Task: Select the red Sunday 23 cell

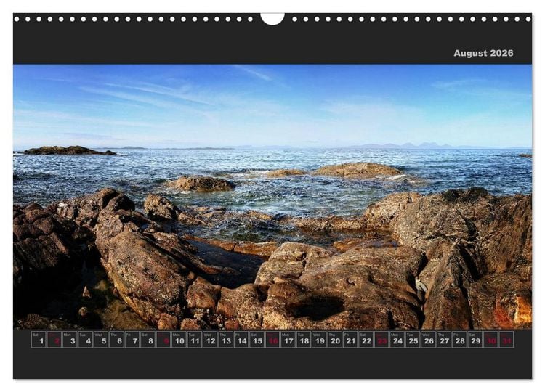Action: [x=381, y=340]
